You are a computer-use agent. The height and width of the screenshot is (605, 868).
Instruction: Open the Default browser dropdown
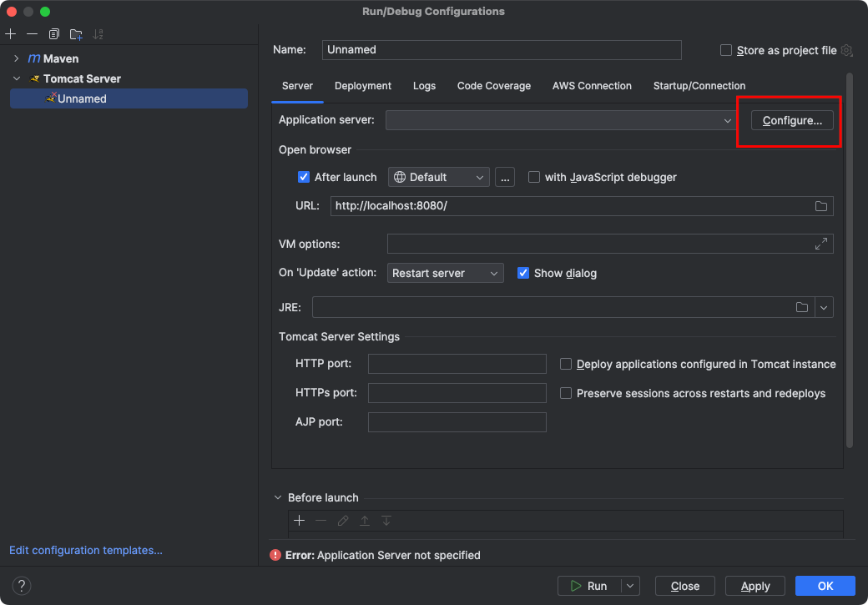[439, 177]
